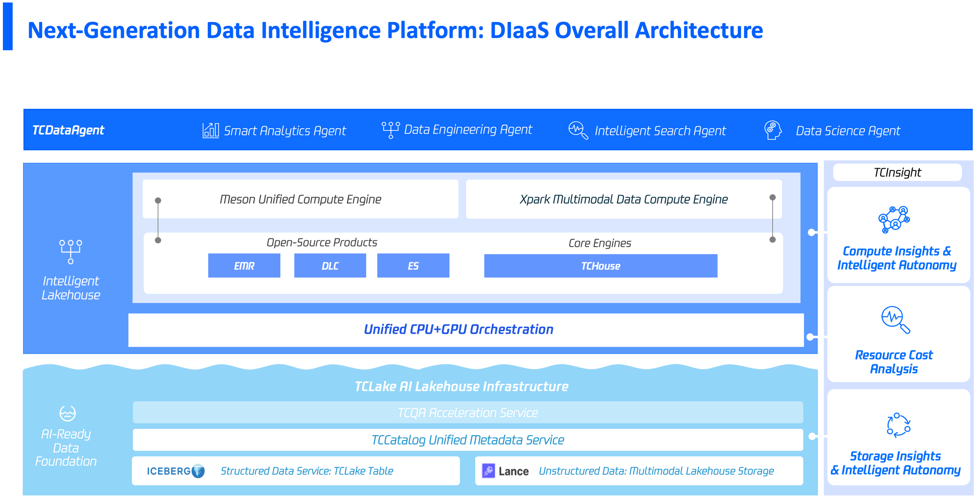The height and width of the screenshot is (501, 980).
Task: Click the Resource Cost Analysis pulse icon
Action: point(895,320)
